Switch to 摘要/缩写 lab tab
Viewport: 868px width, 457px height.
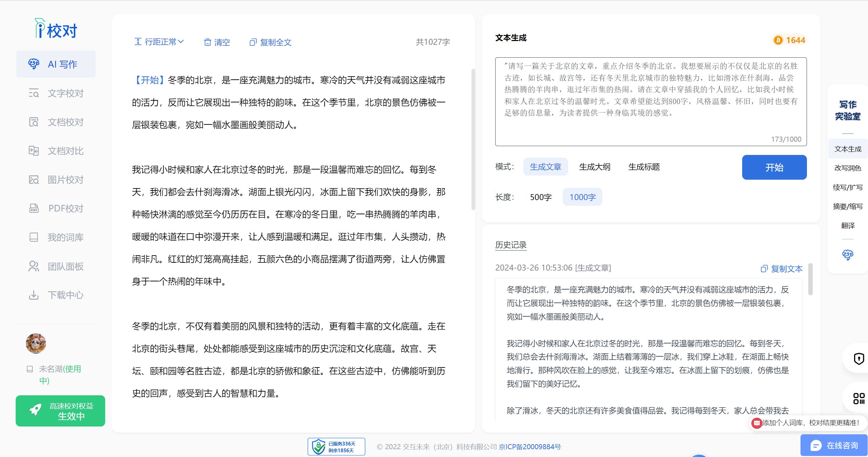pyautogui.click(x=848, y=206)
